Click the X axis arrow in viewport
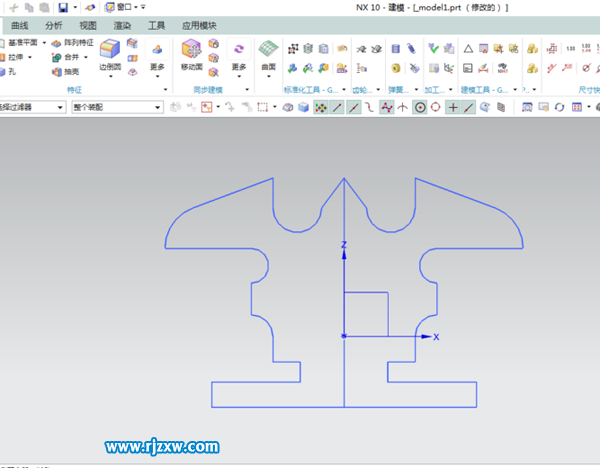The height and width of the screenshot is (468, 600). [x=428, y=337]
